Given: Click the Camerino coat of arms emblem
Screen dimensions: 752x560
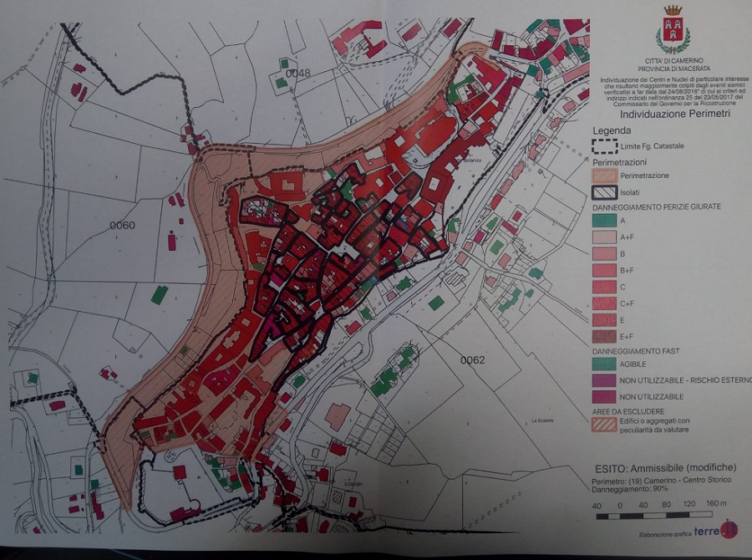Looking at the screenshot, I should 672,28.
